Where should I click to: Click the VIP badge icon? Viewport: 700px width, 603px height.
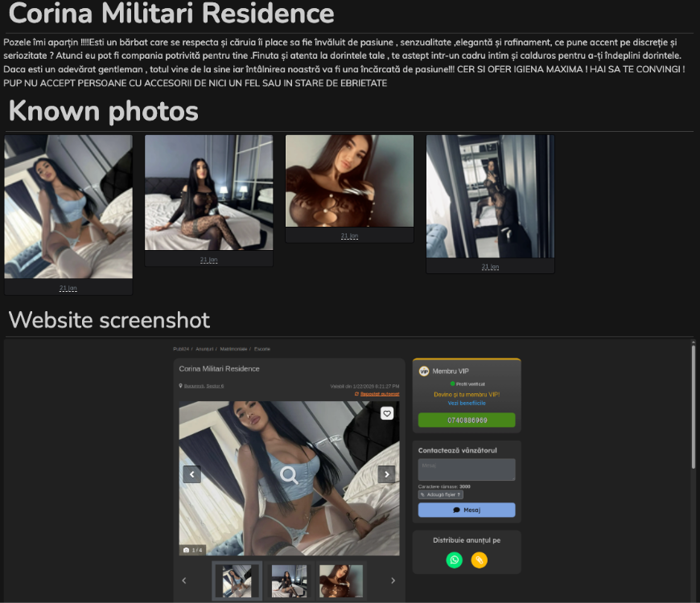click(x=424, y=371)
